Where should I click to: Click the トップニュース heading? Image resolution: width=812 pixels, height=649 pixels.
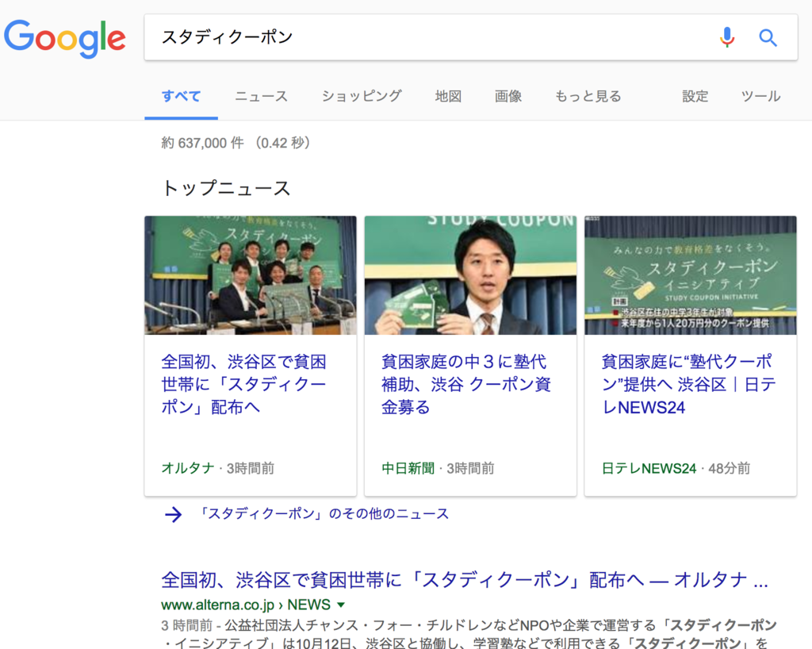coord(226,188)
